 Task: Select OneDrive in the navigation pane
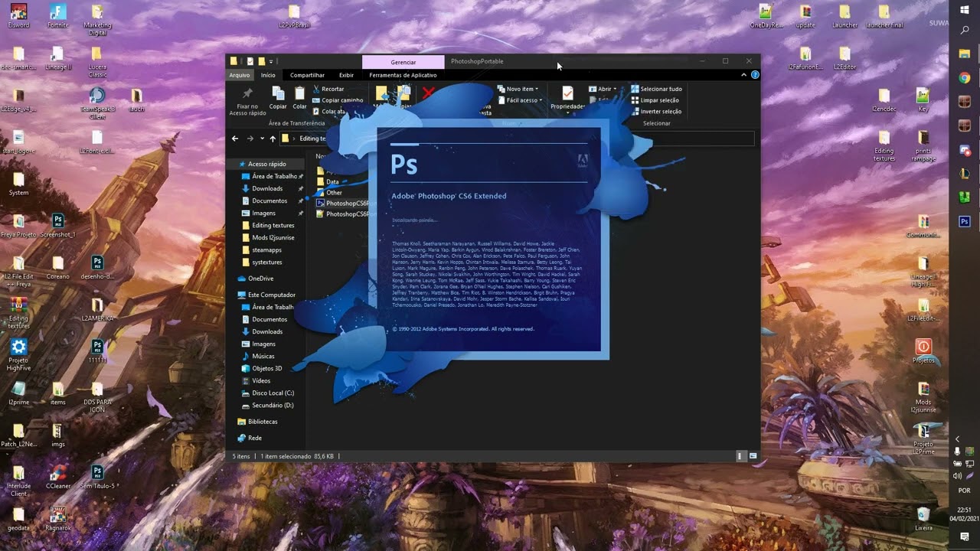point(260,279)
